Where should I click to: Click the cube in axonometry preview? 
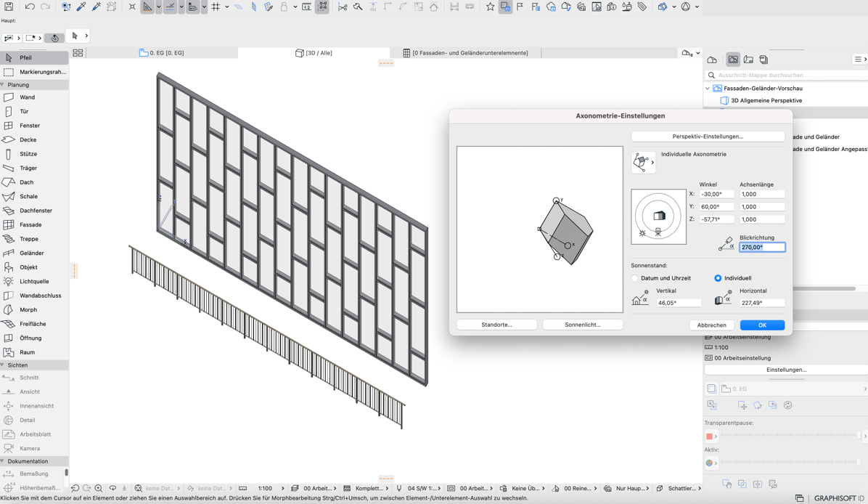566,232
